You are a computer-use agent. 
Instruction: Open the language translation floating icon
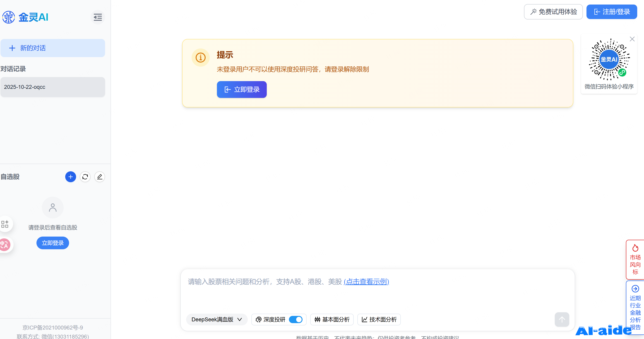pyautogui.click(x=5, y=245)
